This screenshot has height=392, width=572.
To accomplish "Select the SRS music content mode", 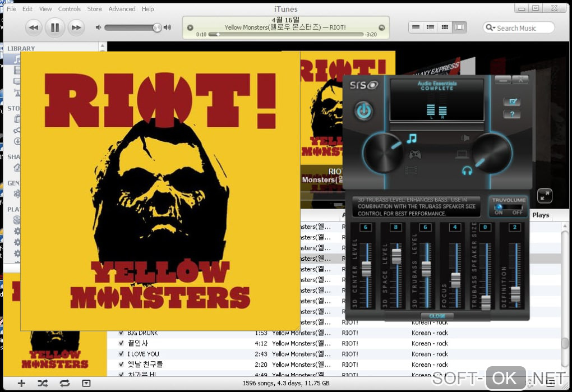I will (412, 139).
